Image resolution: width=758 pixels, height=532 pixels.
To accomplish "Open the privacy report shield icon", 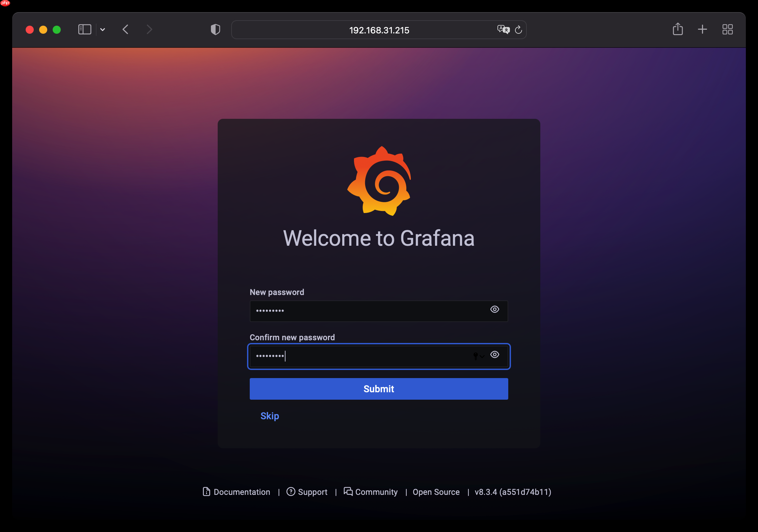I will point(215,30).
